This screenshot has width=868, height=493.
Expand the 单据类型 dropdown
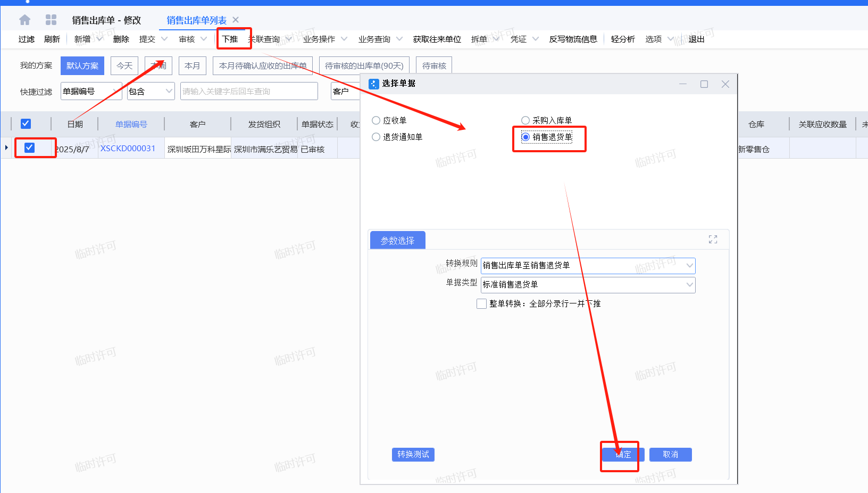coord(689,285)
